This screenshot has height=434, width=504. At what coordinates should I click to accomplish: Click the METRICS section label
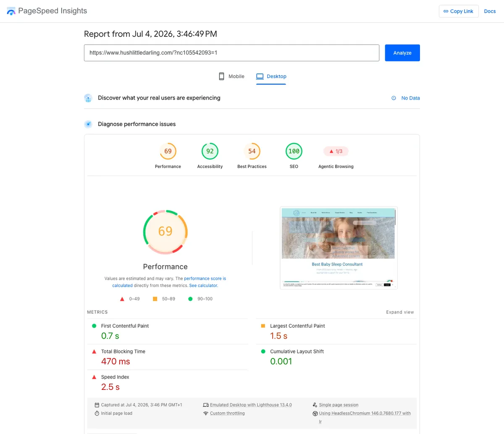97,312
